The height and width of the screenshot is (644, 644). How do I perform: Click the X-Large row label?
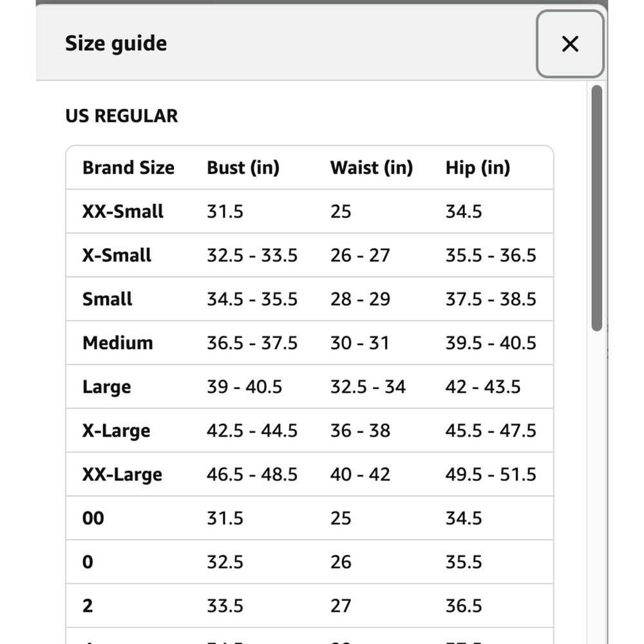(x=116, y=431)
